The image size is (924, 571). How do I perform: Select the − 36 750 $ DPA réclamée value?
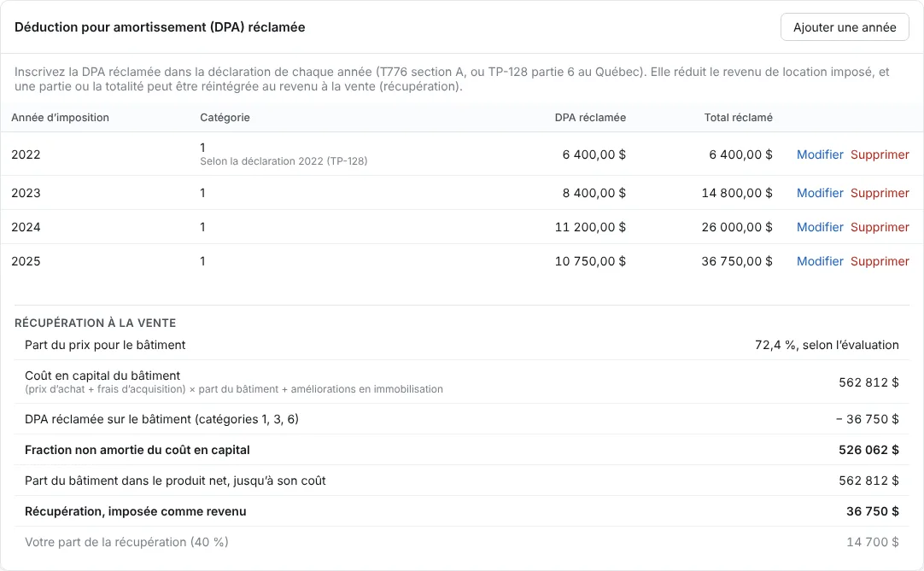[x=867, y=419]
